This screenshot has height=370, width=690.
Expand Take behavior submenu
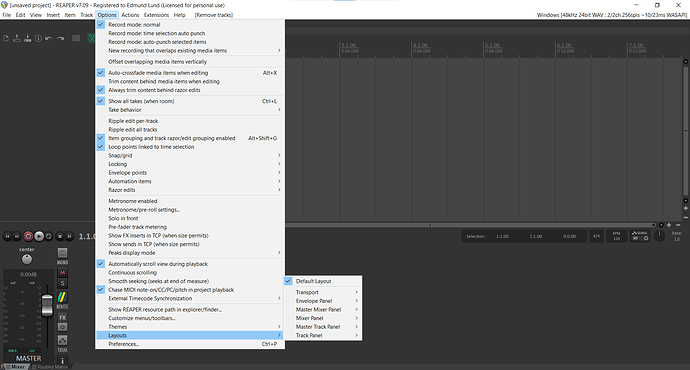[x=190, y=110]
